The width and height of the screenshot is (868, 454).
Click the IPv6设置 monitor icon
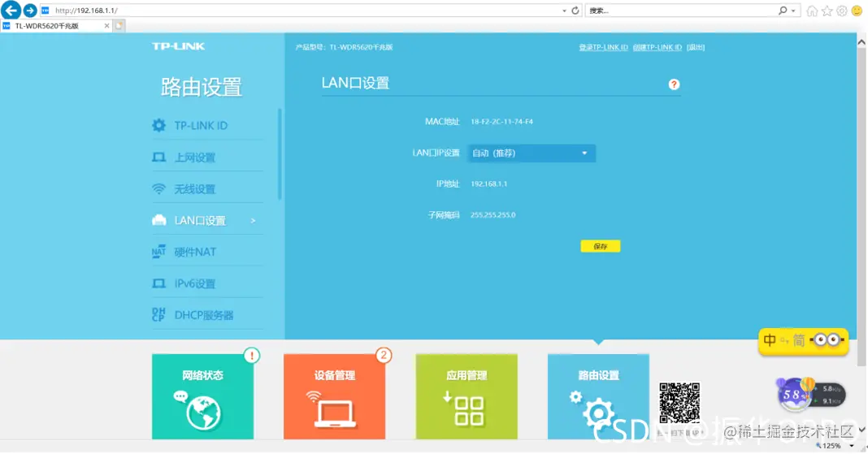pyautogui.click(x=158, y=283)
